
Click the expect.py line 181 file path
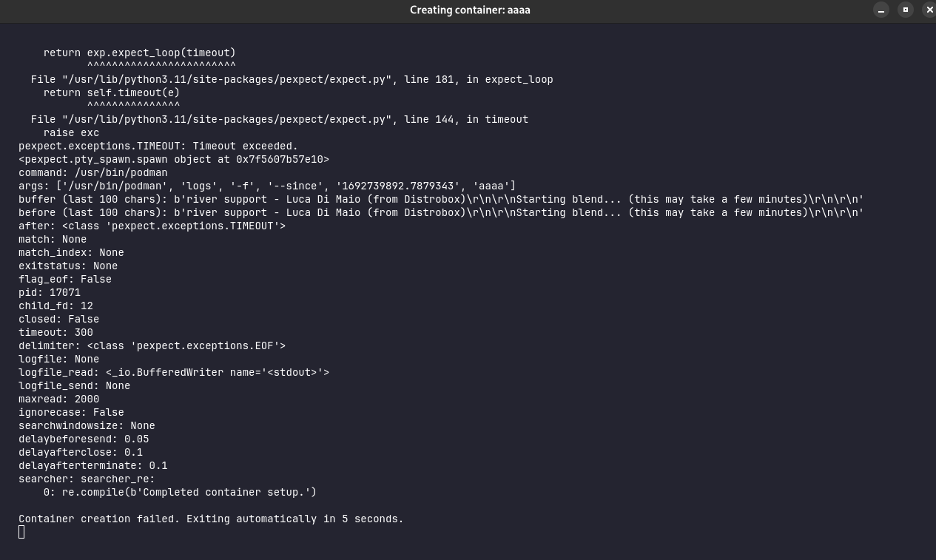click(x=226, y=79)
